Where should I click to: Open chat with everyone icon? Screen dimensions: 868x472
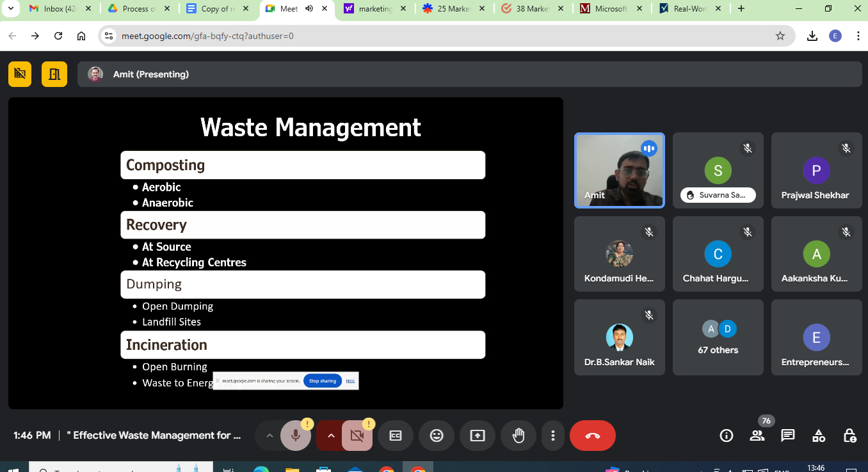[x=788, y=436]
